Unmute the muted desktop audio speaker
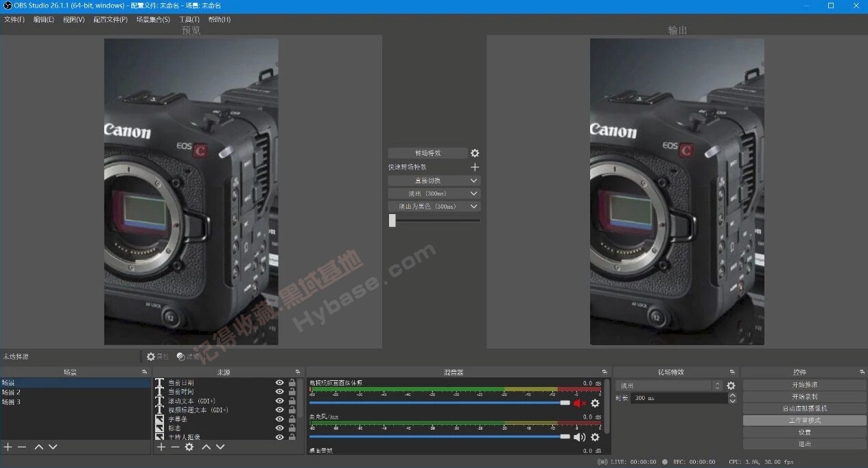 pos(578,403)
